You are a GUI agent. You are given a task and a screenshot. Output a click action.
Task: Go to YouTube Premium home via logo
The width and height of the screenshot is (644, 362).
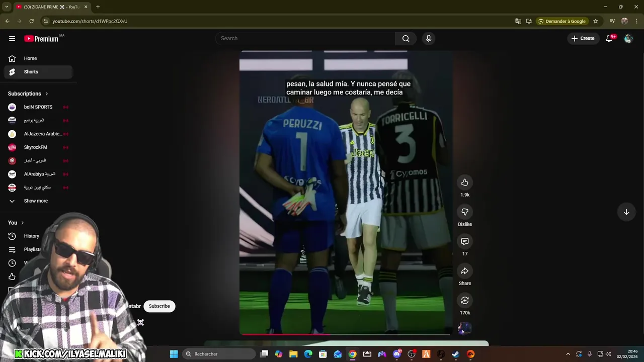[x=41, y=39]
